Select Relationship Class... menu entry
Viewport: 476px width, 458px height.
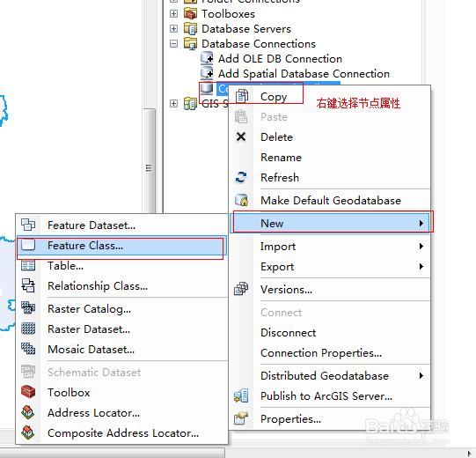coord(121,286)
